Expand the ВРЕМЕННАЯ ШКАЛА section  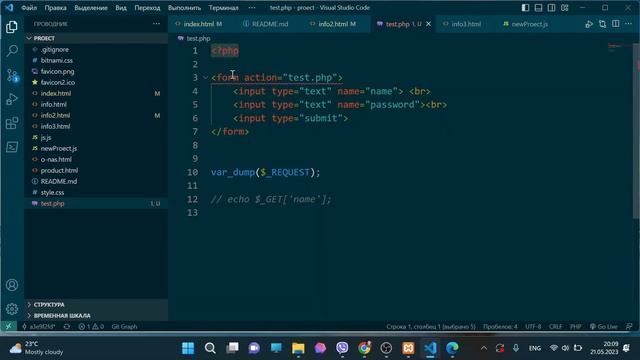coord(96,316)
